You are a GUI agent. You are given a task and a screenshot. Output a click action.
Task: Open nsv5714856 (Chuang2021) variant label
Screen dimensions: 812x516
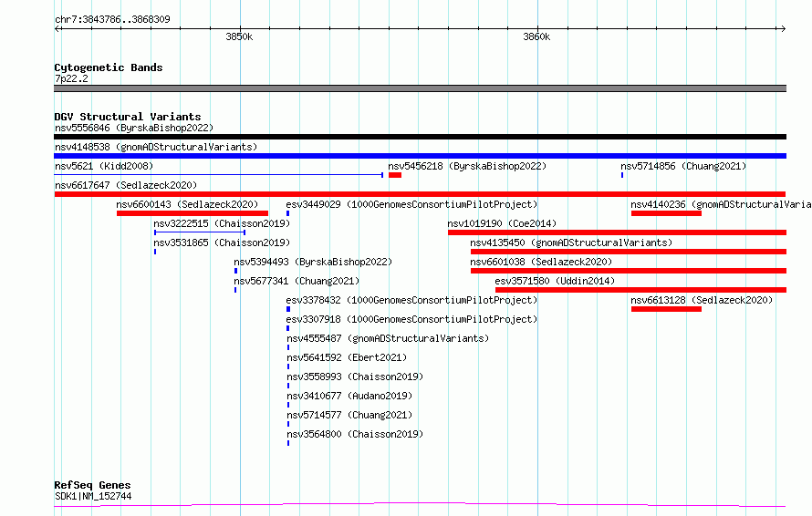tap(683, 166)
